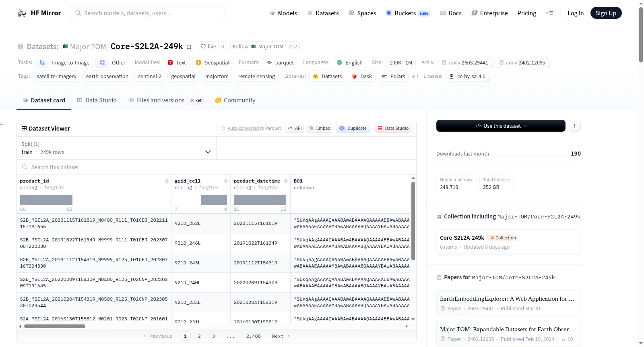Switch to the Dataset card tab
Viewport: 644px width, 347px height.
point(44,100)
